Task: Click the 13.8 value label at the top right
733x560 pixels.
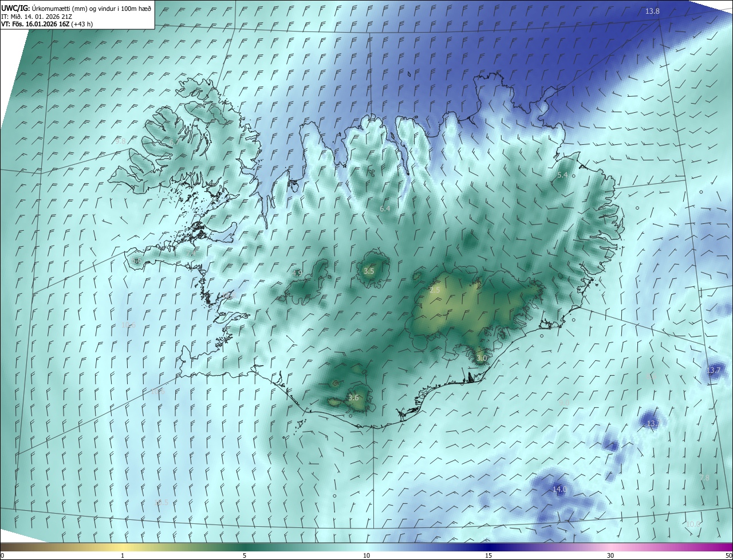Action: pos(652,11)
